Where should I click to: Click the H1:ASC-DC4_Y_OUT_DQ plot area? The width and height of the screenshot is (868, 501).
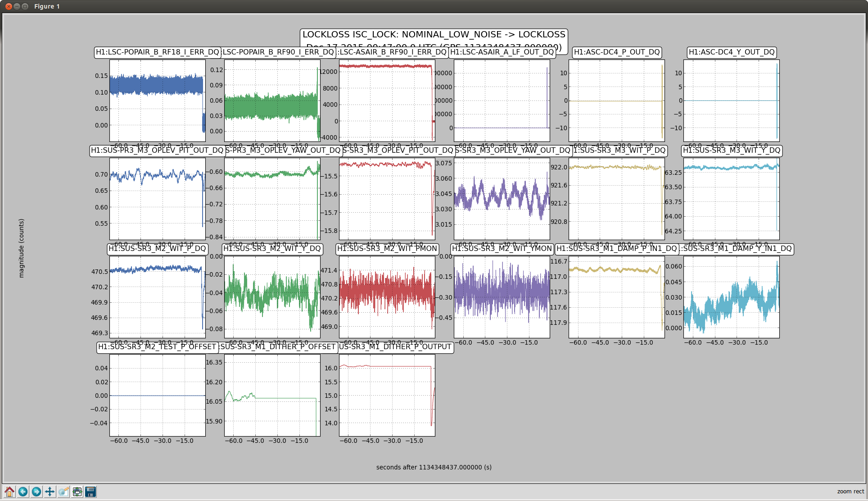click(731, 100)
